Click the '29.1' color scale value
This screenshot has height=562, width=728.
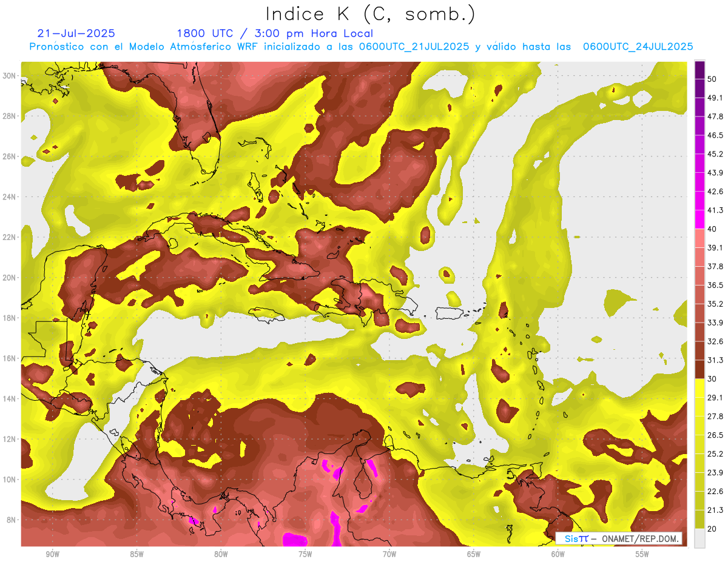pos(715,398)
